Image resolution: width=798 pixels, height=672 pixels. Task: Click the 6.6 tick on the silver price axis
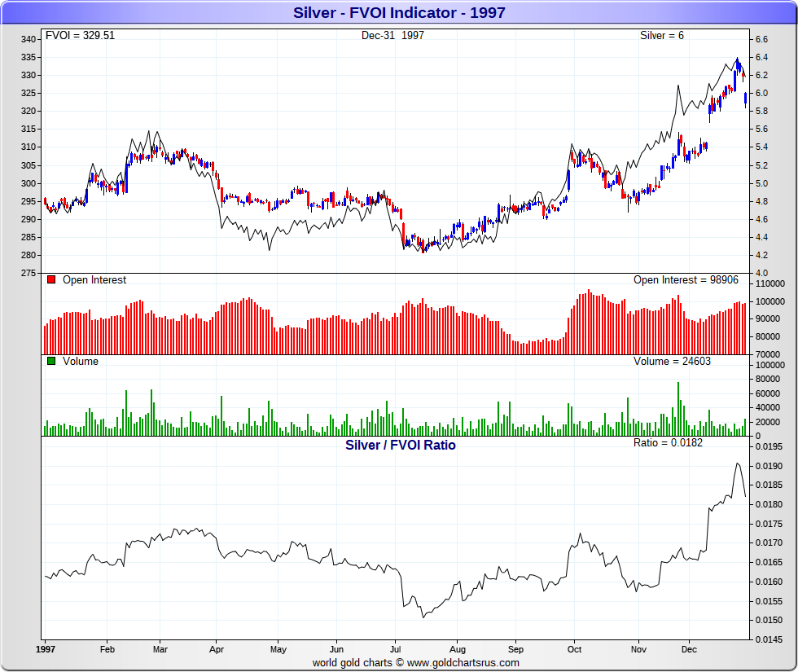(x=761, y=39)
